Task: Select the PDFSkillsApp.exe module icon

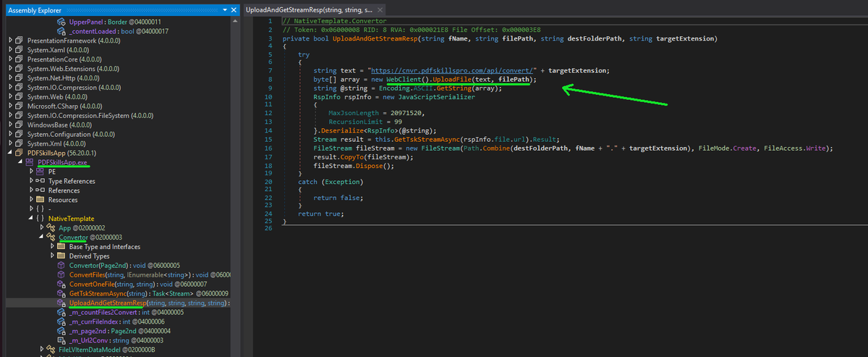Action: tap(30, 162)
